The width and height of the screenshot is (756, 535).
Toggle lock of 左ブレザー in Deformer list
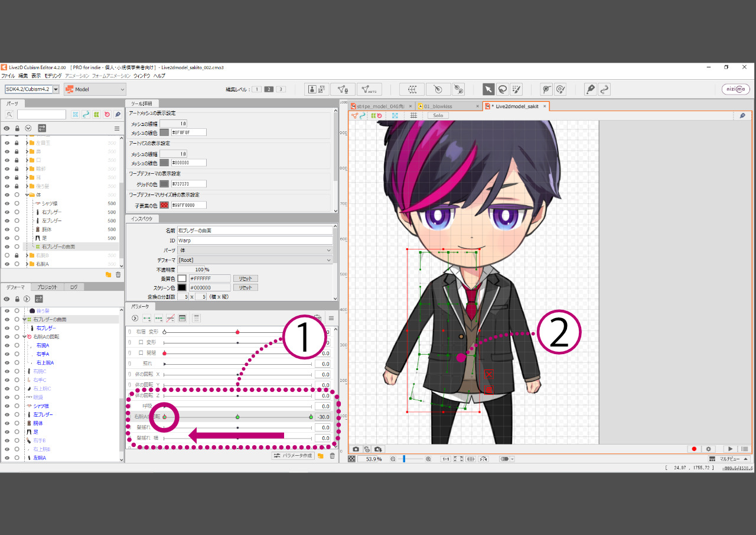coord(17,414)
